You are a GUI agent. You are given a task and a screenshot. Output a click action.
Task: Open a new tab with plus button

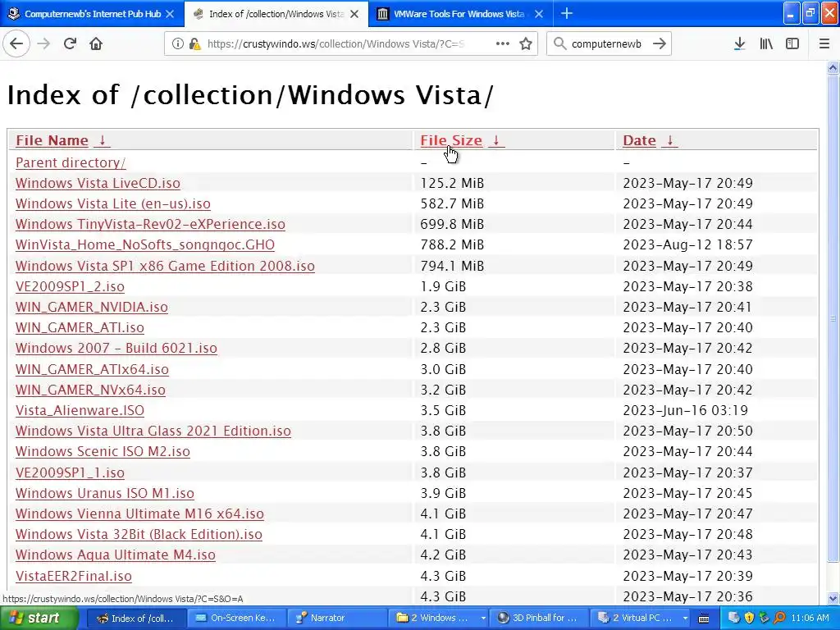click(x=566, y=13)
